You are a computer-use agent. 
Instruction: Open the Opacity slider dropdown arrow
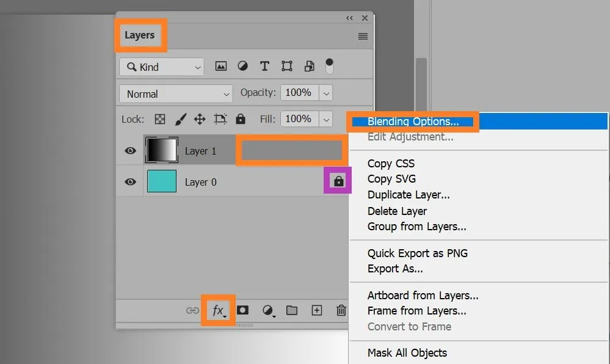(326, 93)
